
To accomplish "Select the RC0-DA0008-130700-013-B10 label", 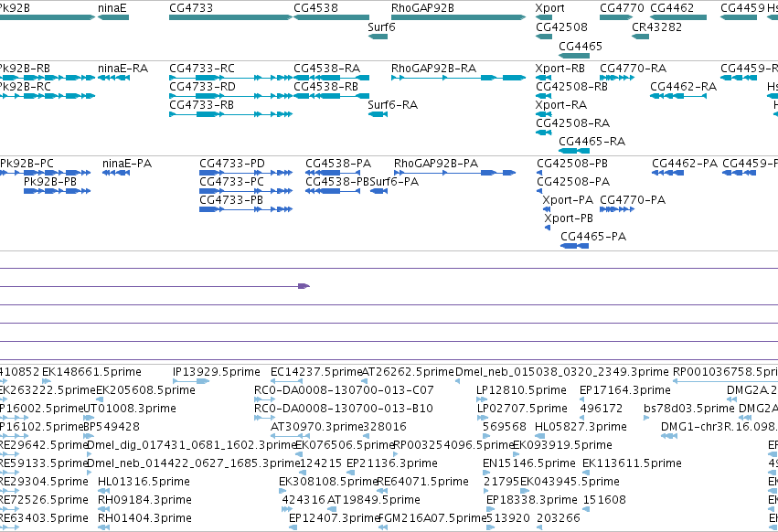I will pos(344,409).
